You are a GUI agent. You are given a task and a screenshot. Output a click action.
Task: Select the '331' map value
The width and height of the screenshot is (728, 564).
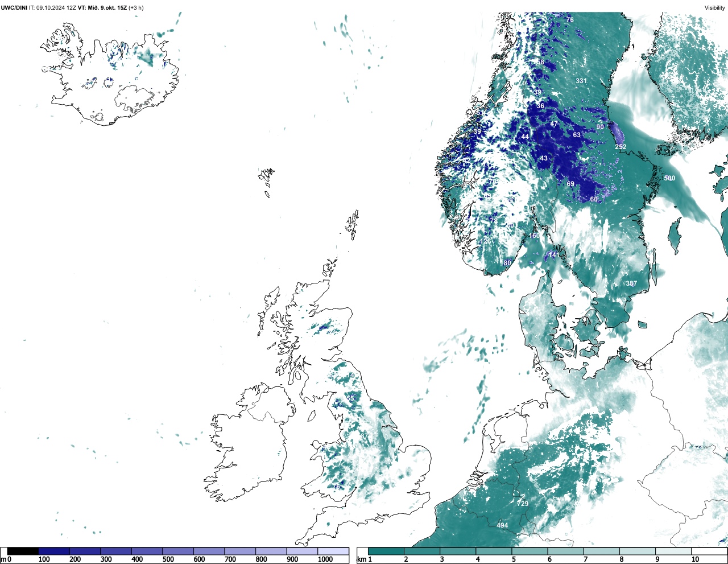[x=581, y=81]
